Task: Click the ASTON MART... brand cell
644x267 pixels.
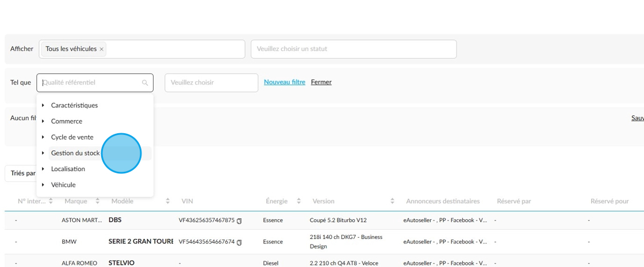Action: click(82, 220)
